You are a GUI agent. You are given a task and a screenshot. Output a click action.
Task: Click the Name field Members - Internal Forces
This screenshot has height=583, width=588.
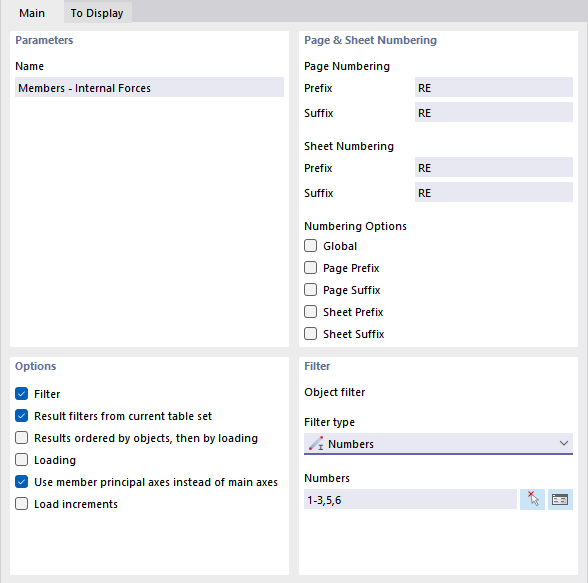pyautogui.click(x=149, y=88)
